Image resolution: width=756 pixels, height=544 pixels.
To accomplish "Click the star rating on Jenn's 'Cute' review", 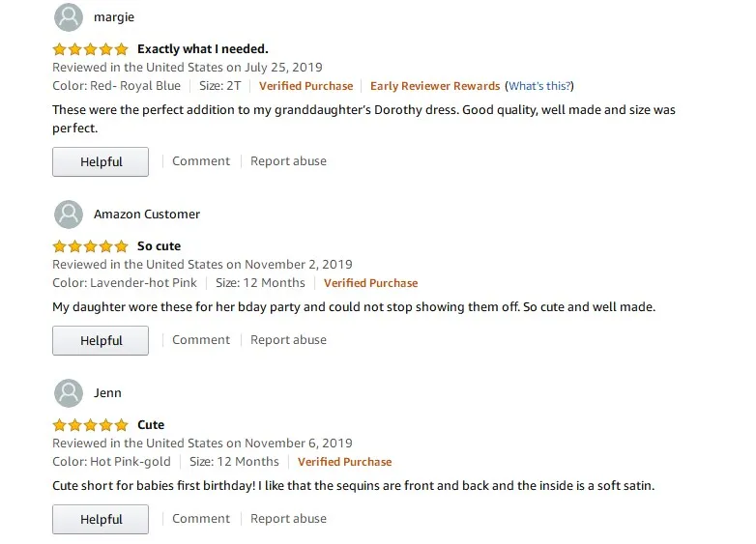I will [90, 425].
